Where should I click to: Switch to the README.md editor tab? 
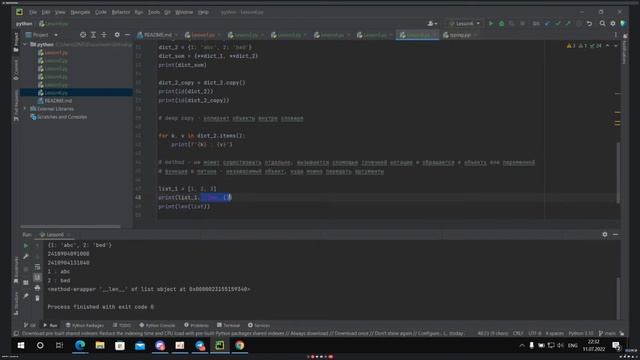click(x=157, y=35)
